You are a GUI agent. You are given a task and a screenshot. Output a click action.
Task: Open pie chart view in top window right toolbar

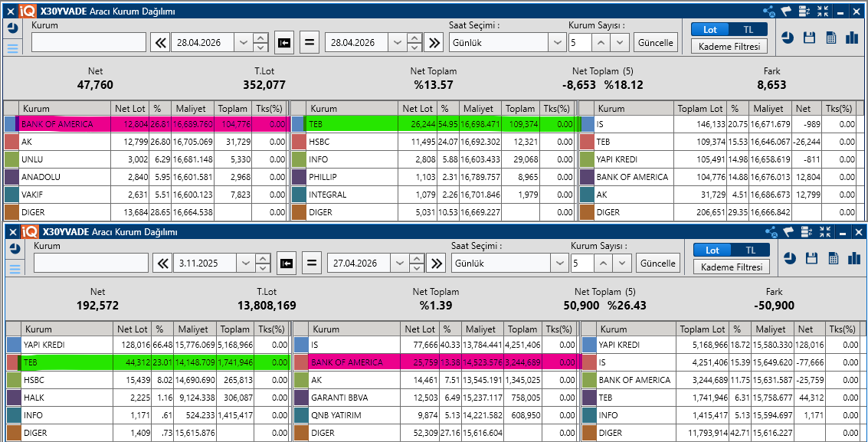788,38
